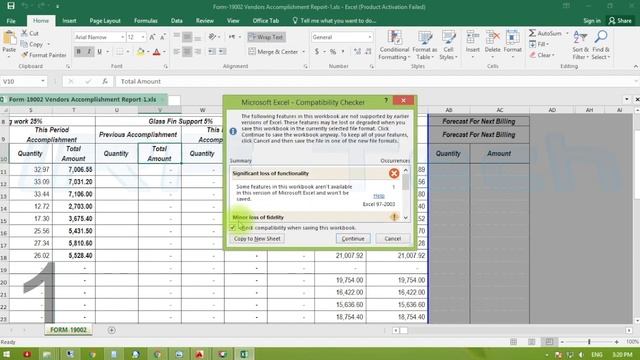Viewport: 640px width, 360px height.
Task: Open Cell Styles gallery
Action: tap(448, 45)
